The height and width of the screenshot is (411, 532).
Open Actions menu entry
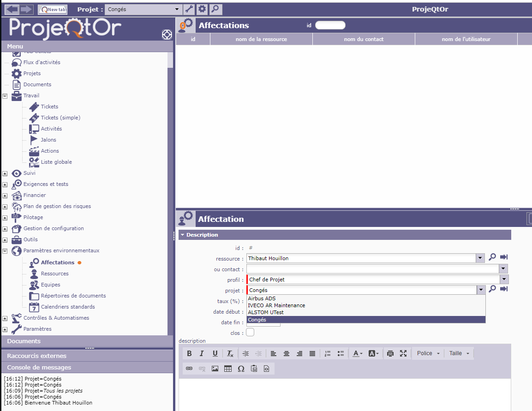click(x=50, y=151)
